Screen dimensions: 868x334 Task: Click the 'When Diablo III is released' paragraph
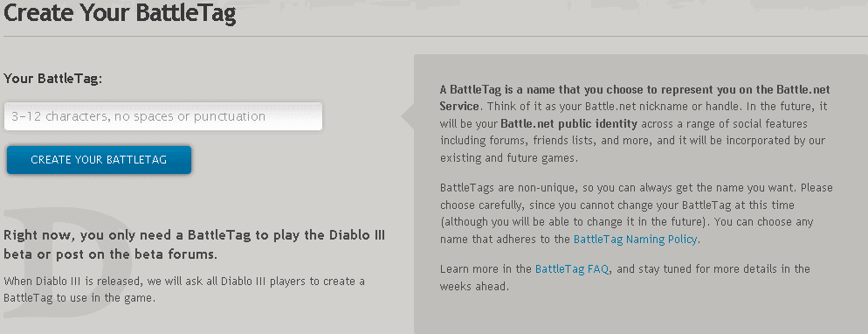click(x=183, y=289)
